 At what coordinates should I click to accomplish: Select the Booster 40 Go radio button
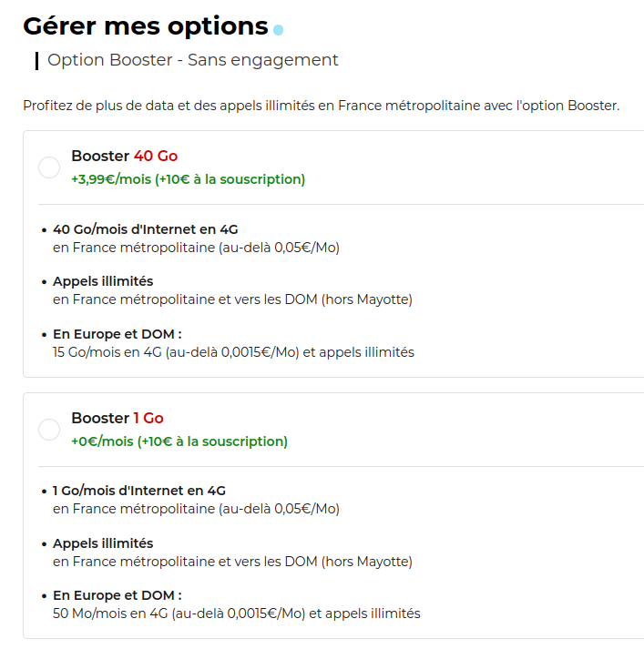[x=49, y=167]
